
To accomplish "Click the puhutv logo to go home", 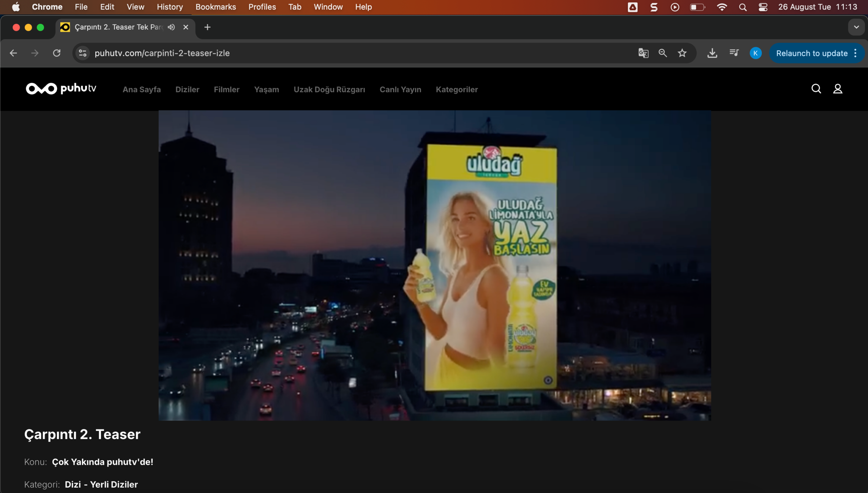I will click(x=61, y=89).
